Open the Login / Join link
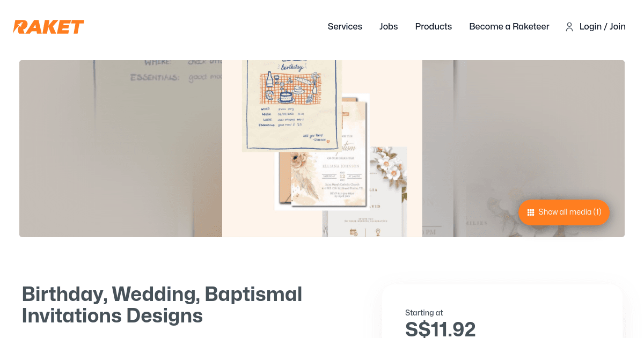Image resolution: width=644 pixels, height=338 pixels. click(603, 26)
